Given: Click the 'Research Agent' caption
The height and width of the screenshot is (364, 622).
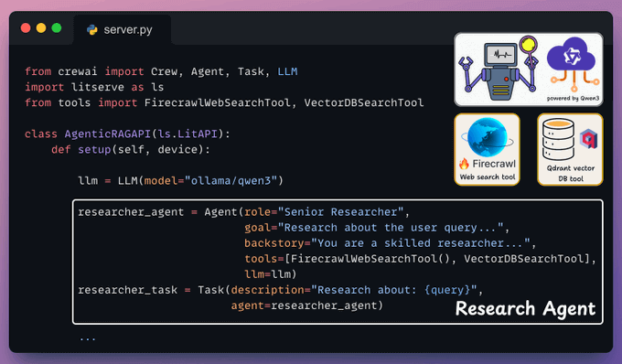Looking at the screenshot, I should point(525,309).
